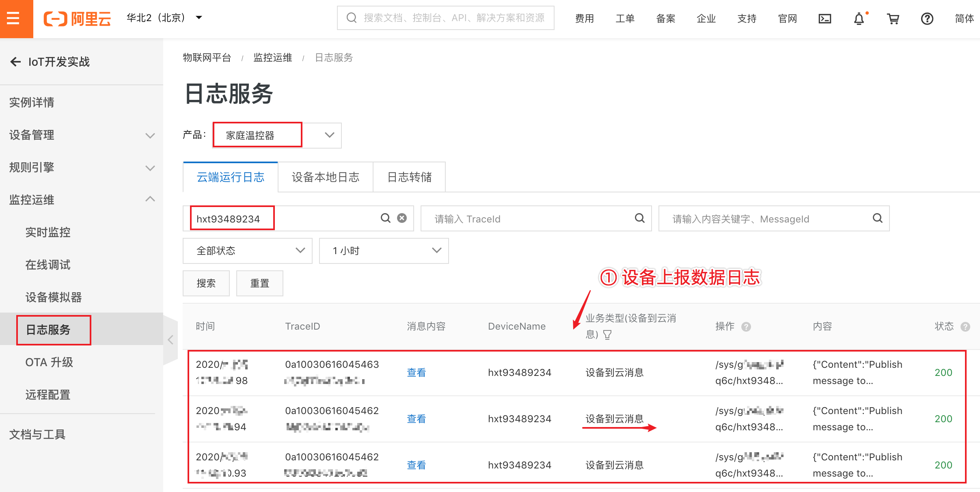The width and height of the screenshot is (980, 492).
Task: Click the TraceId search magnifier icon
Action: (x=640, y=218)
